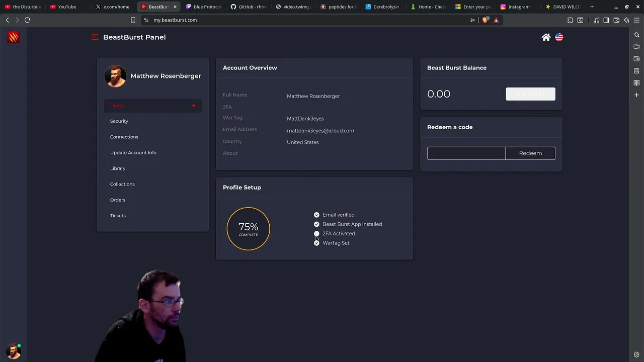Viewport: 644px width, 362px height.
Task: Go to the home house icon
Action: pos(546,37)
